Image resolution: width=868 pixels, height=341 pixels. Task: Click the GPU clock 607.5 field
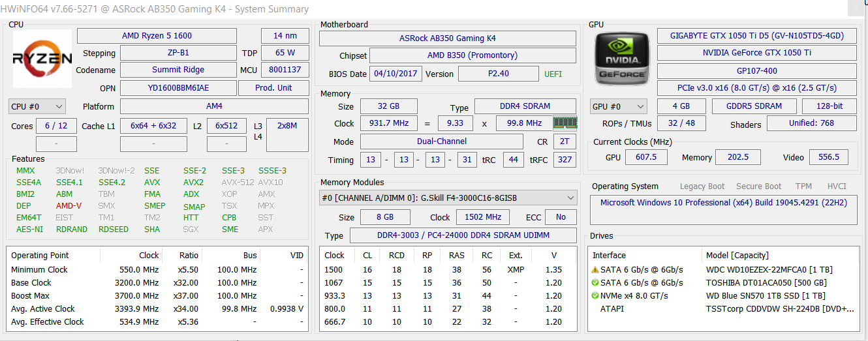pyautogui.click(x=645, y=157)
